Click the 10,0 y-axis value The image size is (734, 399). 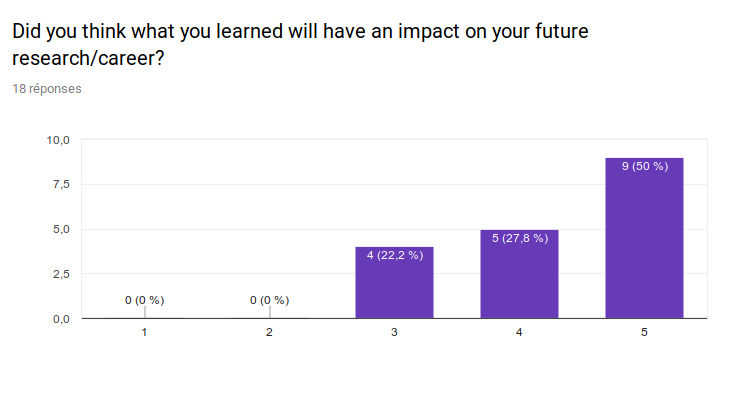[x=58, y=140]
